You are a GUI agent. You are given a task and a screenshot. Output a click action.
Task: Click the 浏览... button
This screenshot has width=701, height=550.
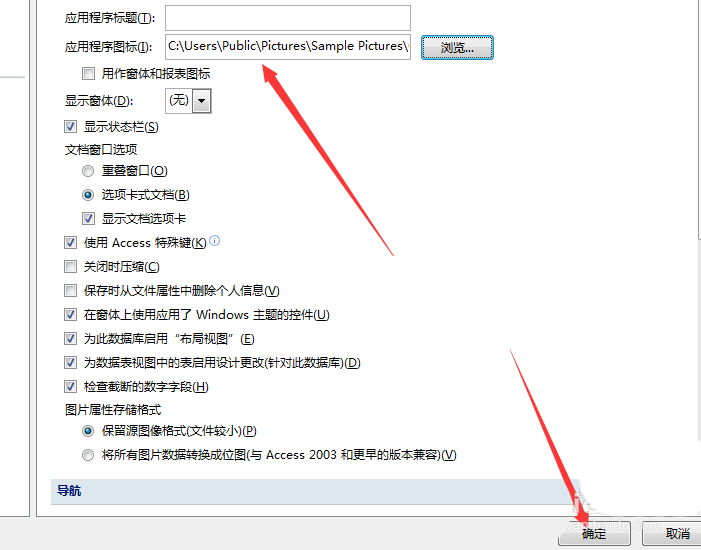457,47
